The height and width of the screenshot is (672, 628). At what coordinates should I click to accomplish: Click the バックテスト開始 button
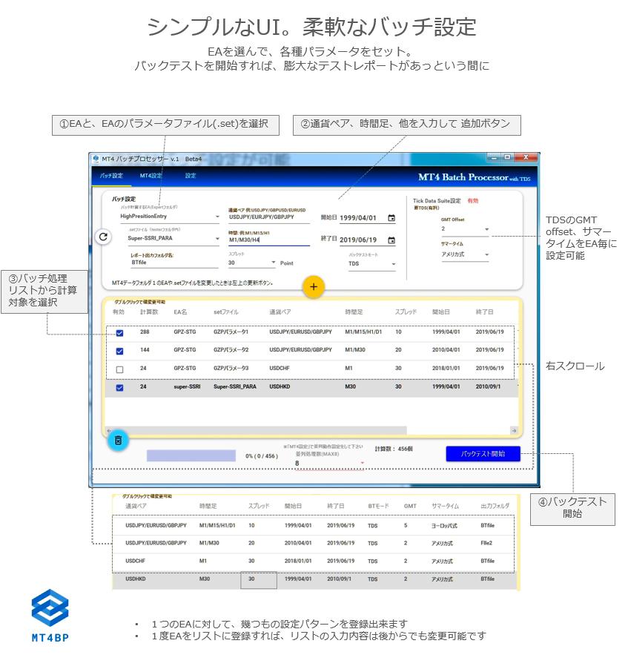tap(483, 454)
